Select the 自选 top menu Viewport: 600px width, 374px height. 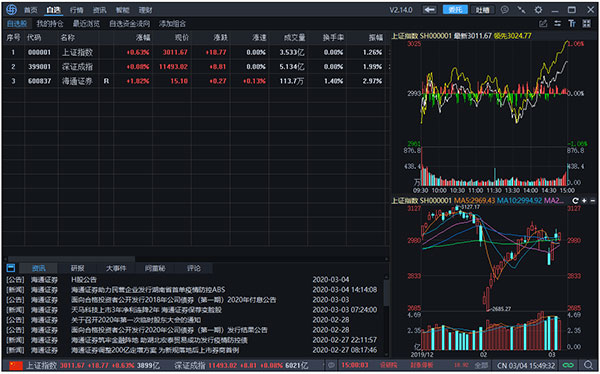pos(53,10)
